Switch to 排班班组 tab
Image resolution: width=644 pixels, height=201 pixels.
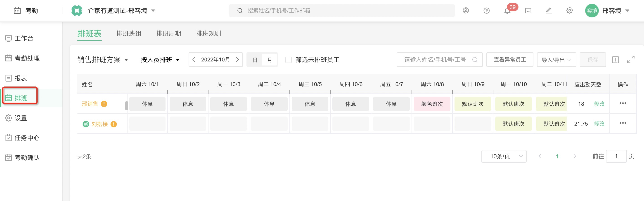pyautogui.click(x=129, y=33)
